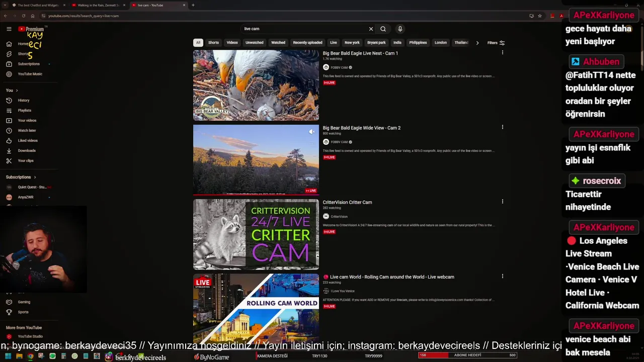This screenshot has width=644, height=362.
Task: Open AnyaZWR subscription channel
Action: pyautogui.click(x=25, y=197)
